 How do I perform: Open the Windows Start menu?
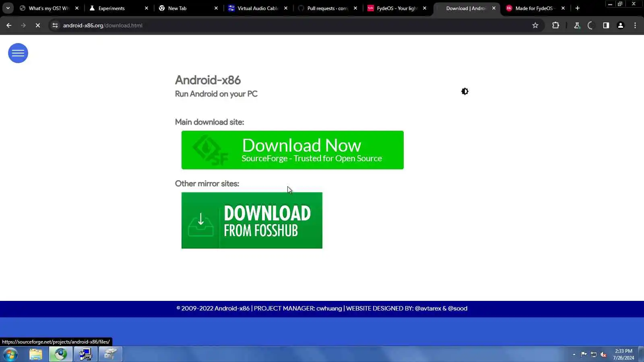coord(10,354)
